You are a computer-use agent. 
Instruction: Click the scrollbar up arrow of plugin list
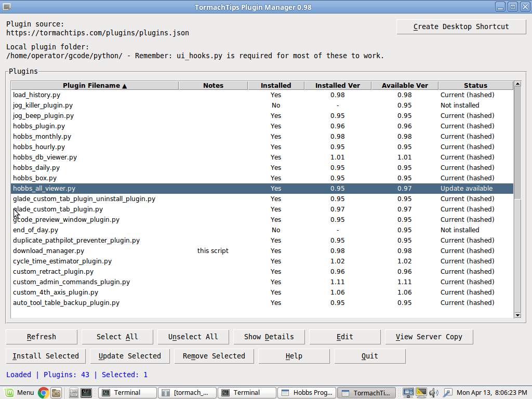coord(517,84)
